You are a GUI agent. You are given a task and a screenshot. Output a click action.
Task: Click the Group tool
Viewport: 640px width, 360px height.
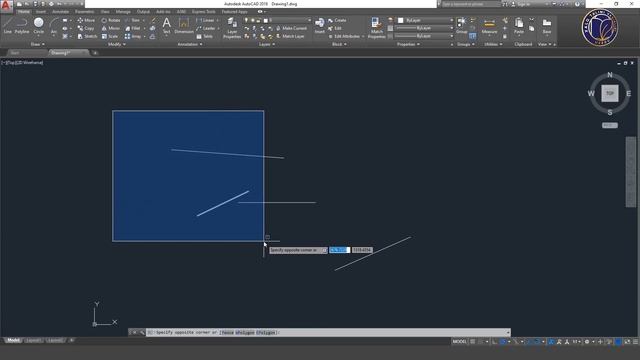pos(462,25)
